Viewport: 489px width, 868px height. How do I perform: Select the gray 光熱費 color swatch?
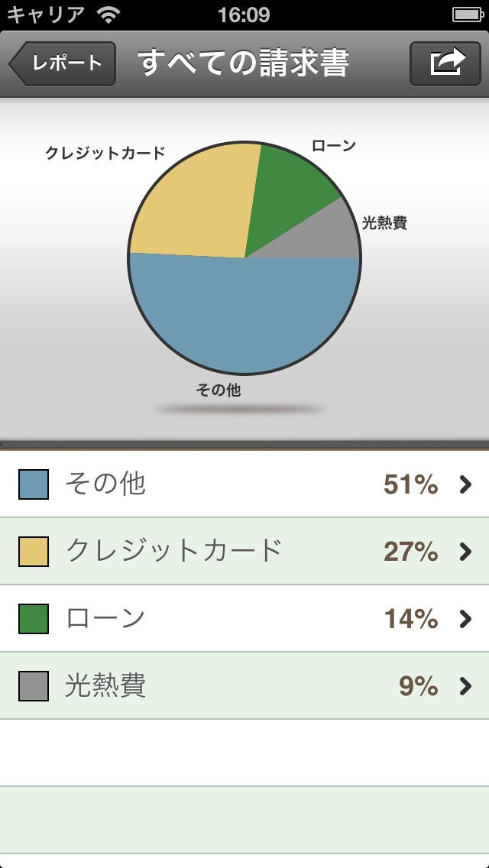tap(34, 686)
